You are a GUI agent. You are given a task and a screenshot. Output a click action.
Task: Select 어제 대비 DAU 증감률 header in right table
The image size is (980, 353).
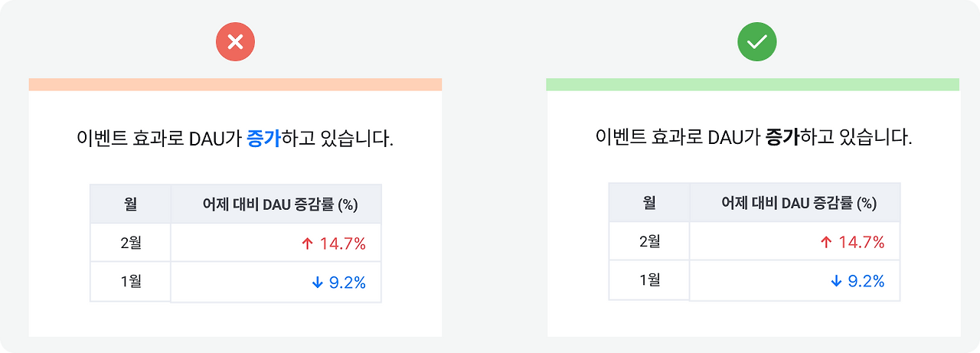point(795,202)
